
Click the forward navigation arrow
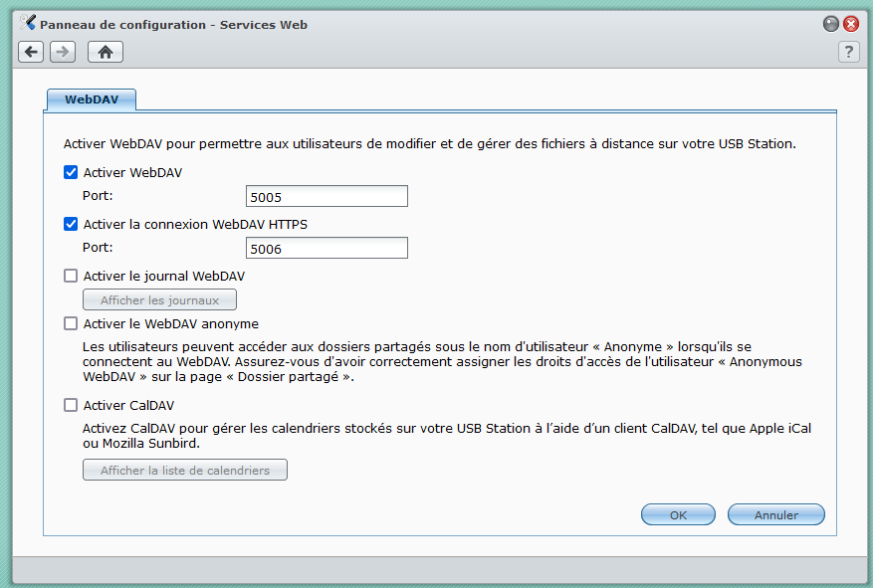63,52
